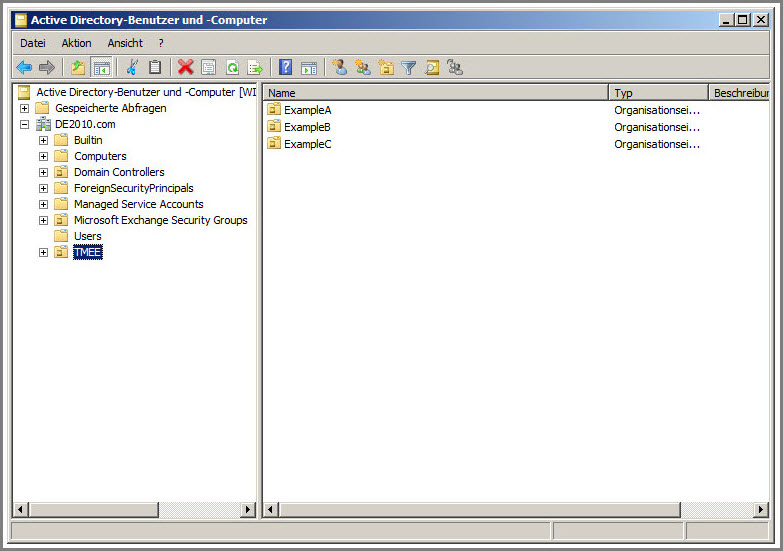Click the red Delete toolbar icon
The width and height of the screenshot is (783, 551).
point(185,68)
